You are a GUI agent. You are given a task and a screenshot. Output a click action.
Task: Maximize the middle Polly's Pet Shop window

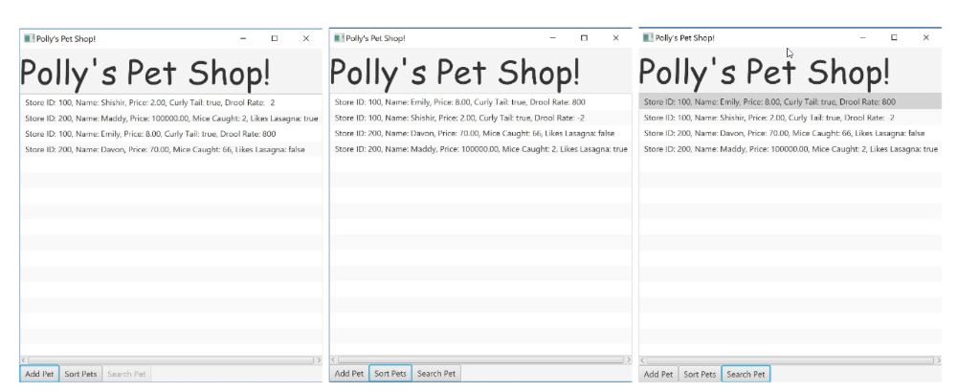tap(584, 37)
